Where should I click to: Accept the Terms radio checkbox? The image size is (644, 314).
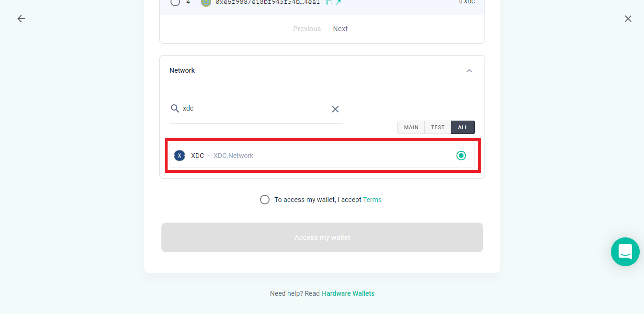pyautogui.click(x=265, y=200)
